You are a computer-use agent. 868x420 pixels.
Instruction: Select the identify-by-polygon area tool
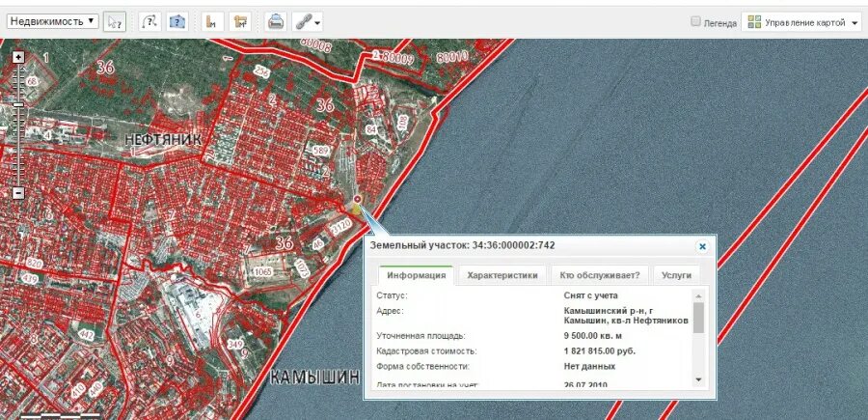click(177, 22)
